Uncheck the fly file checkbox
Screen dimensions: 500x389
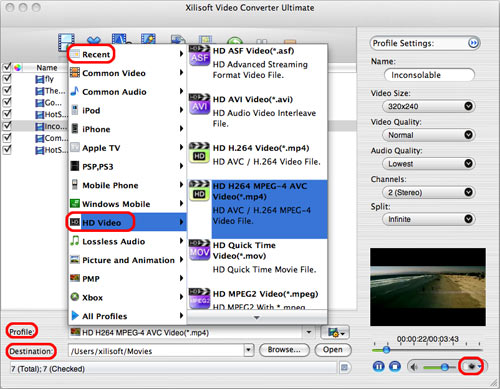[7, 79]
